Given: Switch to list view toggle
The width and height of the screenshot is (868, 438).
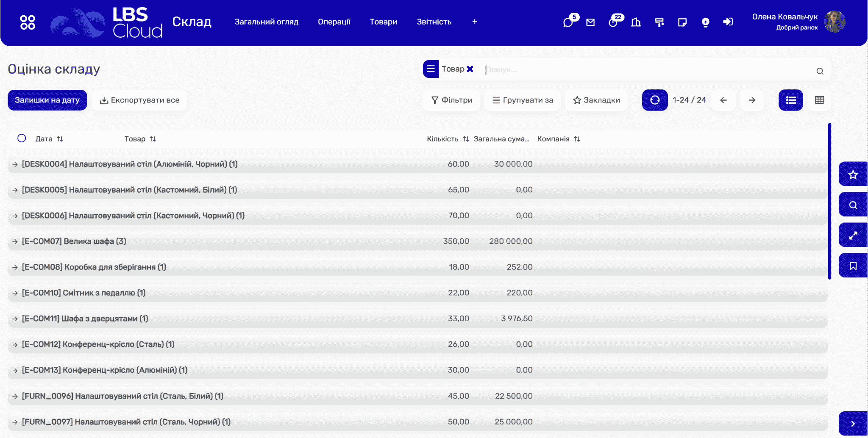Looking at the screenshot, I should click(x=791, y=100).
